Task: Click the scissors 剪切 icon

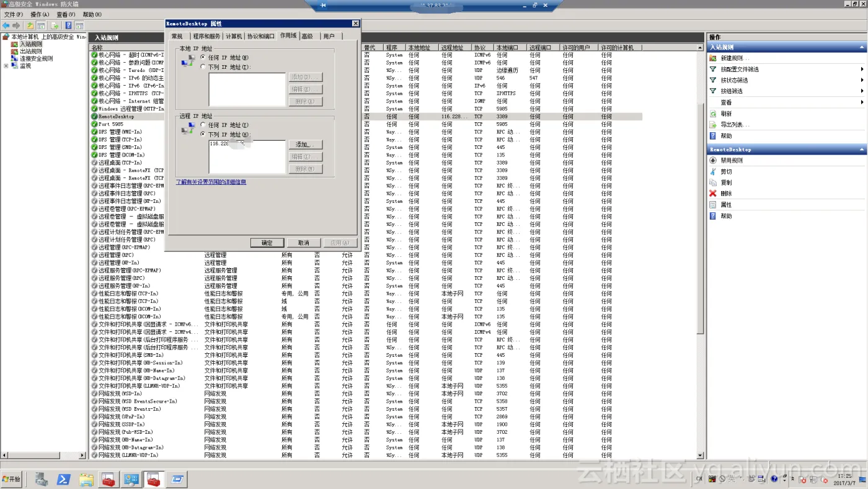Action: click(x=713, y=172)
